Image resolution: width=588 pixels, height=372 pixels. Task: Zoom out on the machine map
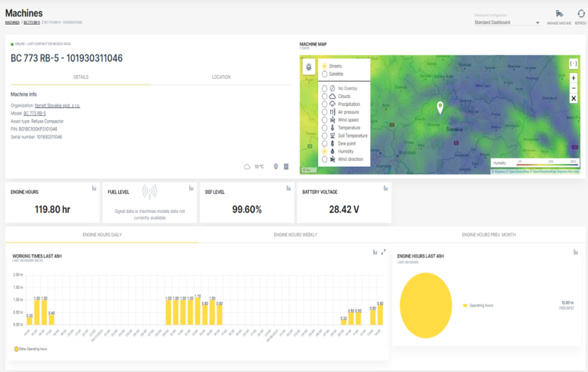tap(573, 88)
